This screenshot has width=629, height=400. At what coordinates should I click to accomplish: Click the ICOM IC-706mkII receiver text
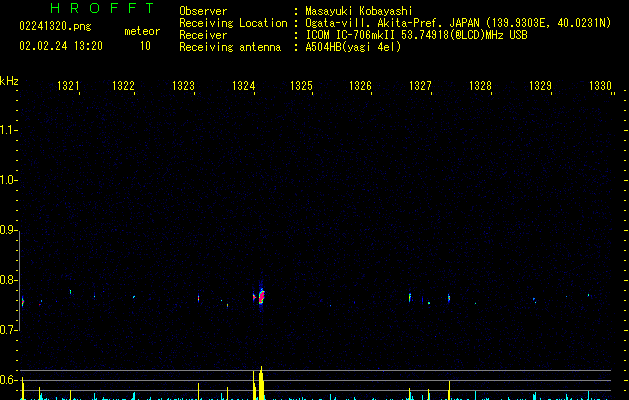tap(416, 35)
